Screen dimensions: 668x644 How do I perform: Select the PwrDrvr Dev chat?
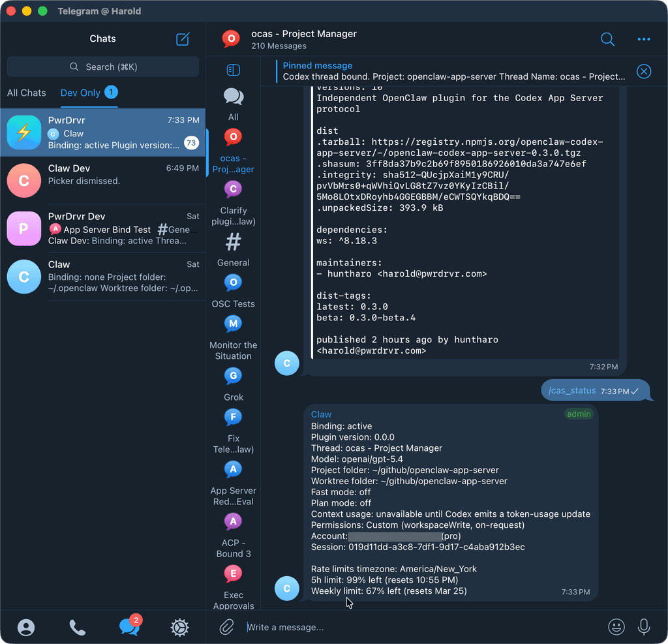click(x=102, y=228)
